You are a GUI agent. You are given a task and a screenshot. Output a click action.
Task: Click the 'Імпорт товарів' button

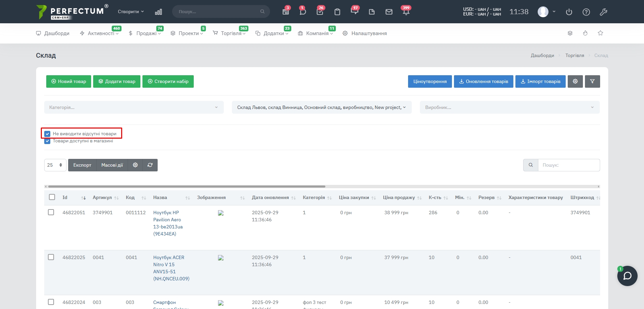coord(540,81)
